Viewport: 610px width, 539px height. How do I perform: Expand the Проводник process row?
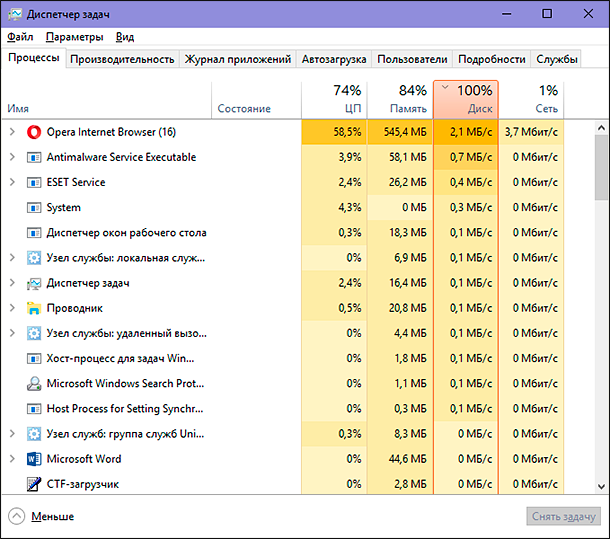point(12,308)
